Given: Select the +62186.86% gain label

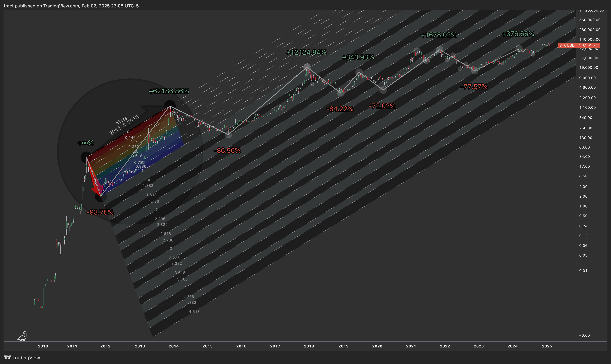Looking at the screenshot, I should click(169, 91).
